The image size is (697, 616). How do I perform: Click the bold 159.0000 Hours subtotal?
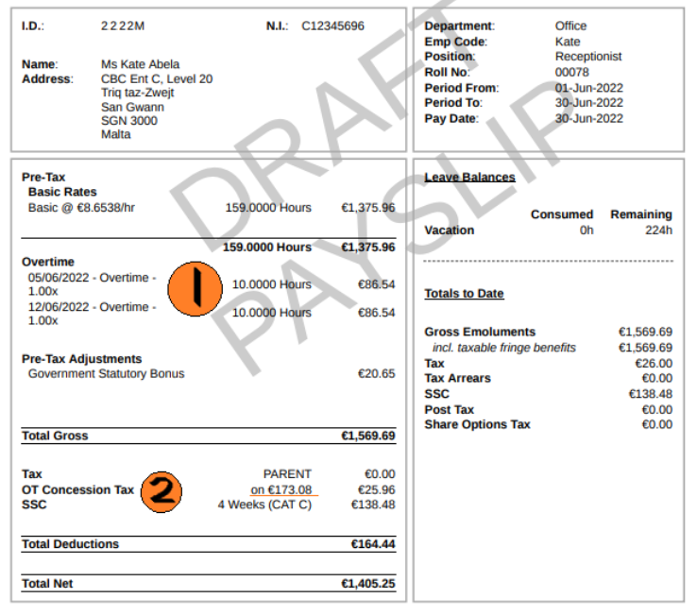[x=266, y=248]
